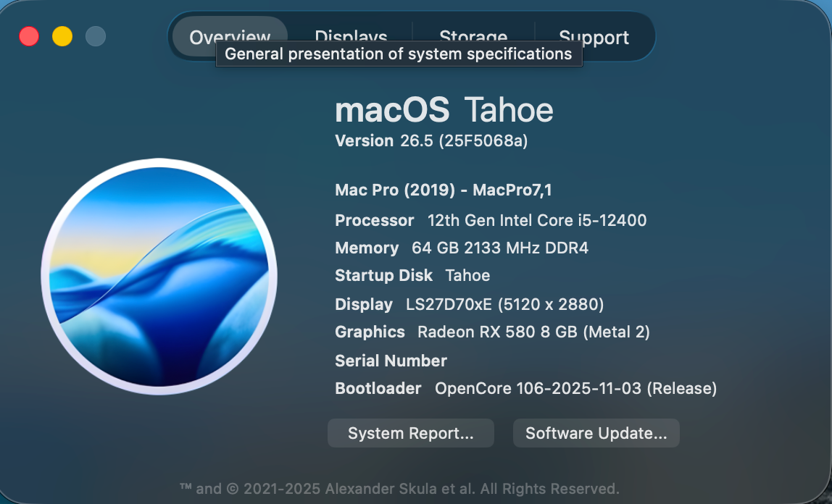Select the Mac Pro (2019) - MacPro7,1 line
The width and height of the screenshot is (832, 504).
coord(443,190)
